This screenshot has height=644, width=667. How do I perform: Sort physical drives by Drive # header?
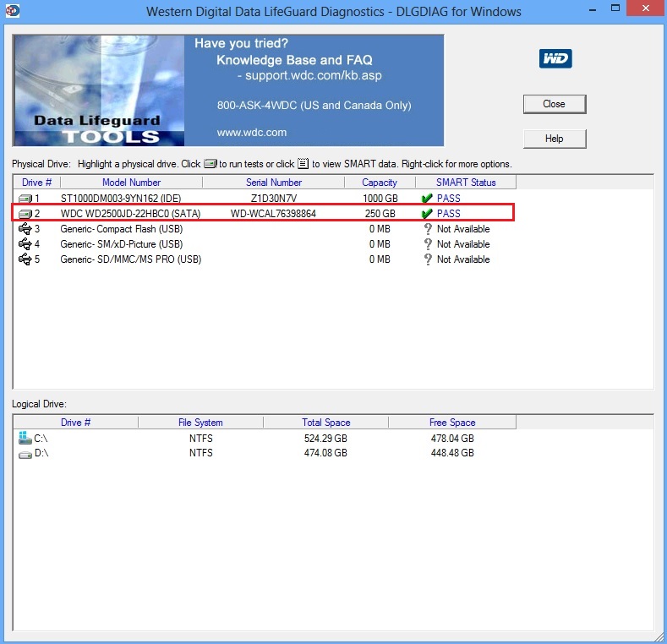pyautogui.click(x=37, y=183)
